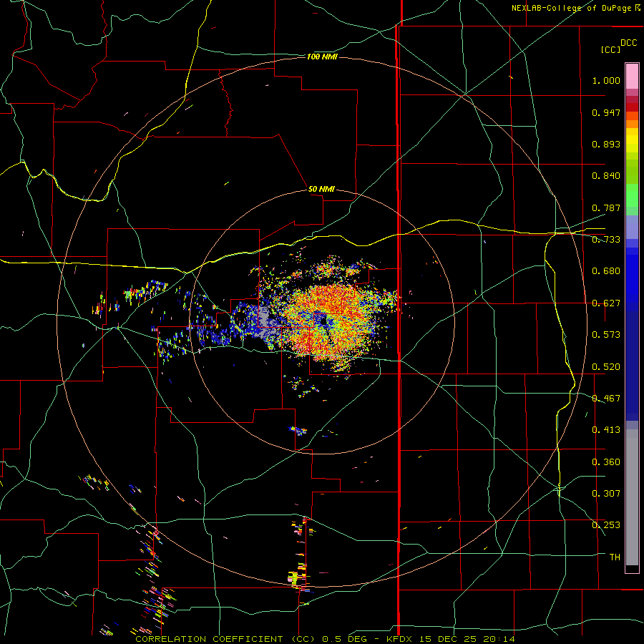Select the 0.947 scale value
Viewport: 644px width, 644px height.
pos(606,112)
